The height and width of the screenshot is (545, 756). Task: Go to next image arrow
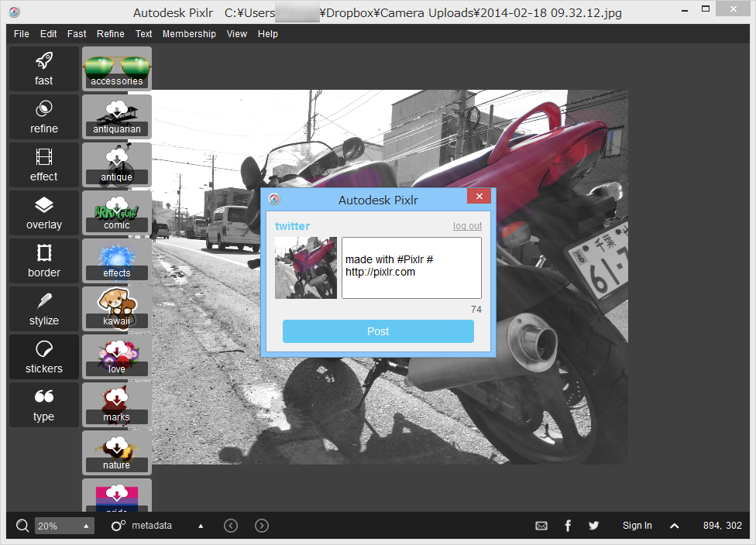click(262, 526)
